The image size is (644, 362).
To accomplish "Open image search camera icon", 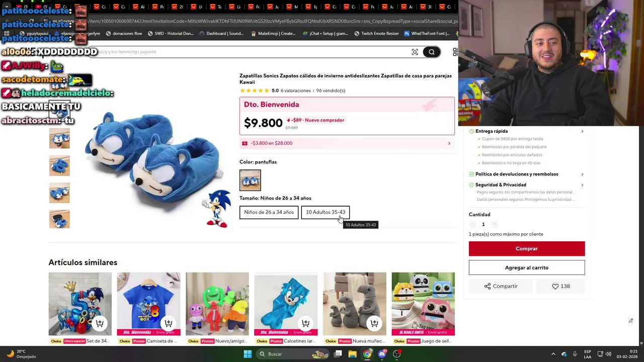I will click(x=415, y=52).
